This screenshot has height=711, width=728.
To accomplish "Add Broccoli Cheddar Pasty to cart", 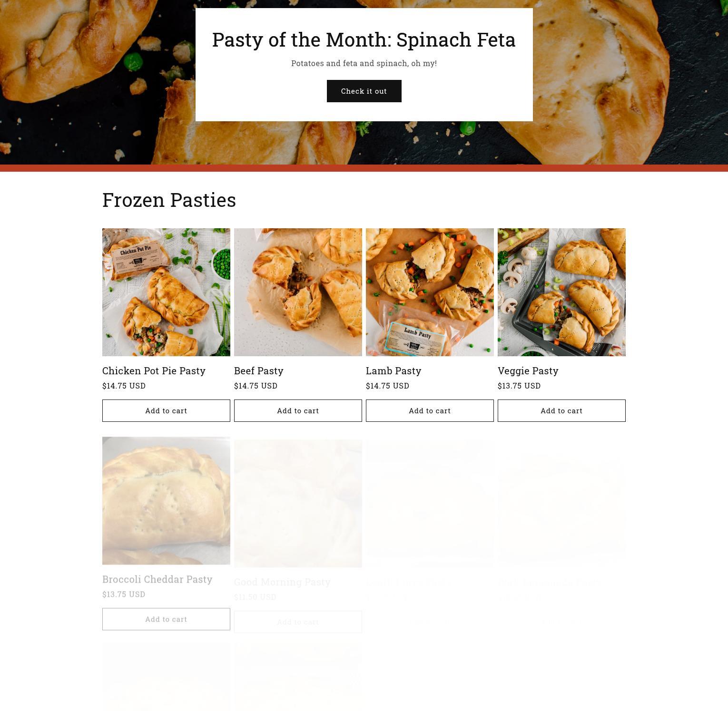I will 166,619.
